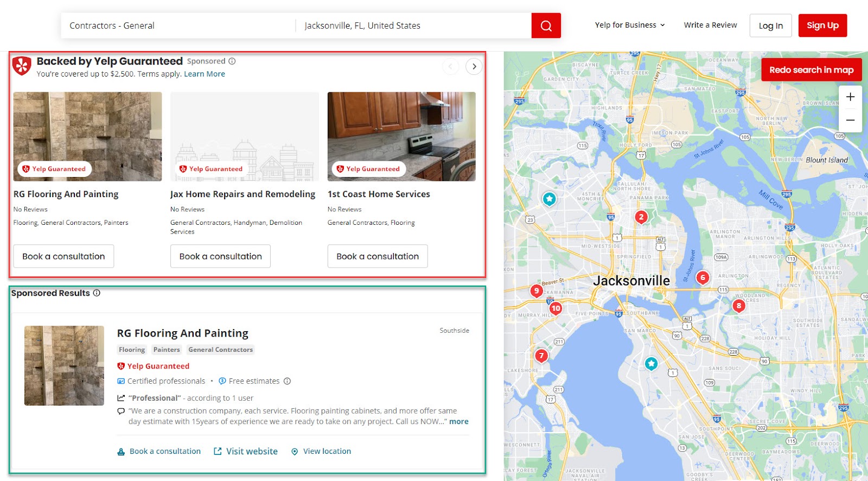Book a consultation with 1st Coast Home Services
Screen dimensions: 868x481
pyautogui.click(x=378, y=256)
